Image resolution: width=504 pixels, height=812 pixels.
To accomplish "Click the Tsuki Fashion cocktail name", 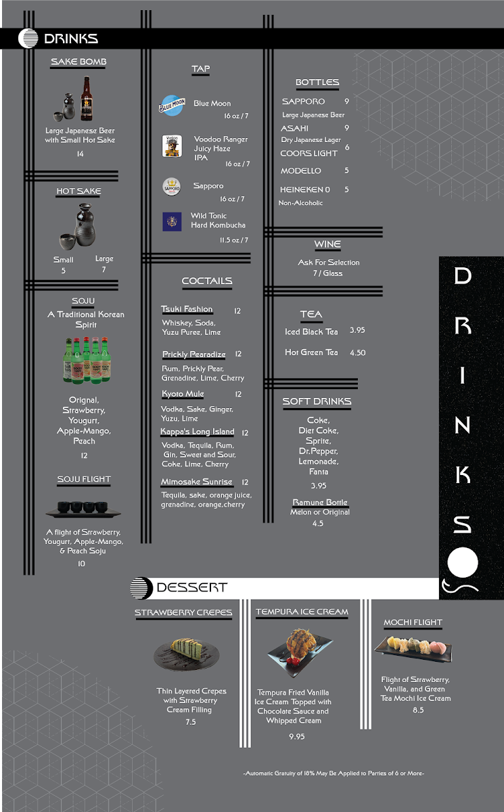I will [x=187, y=310].
